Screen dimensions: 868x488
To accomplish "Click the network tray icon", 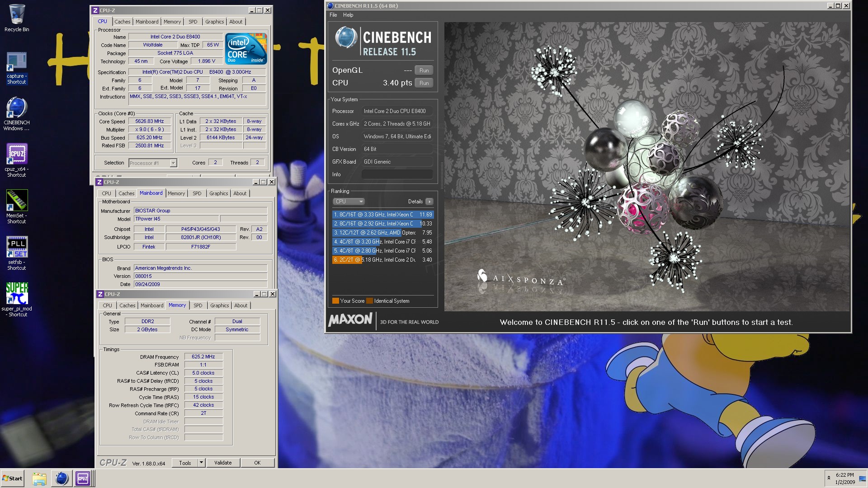I will click(x=862, y=479).
